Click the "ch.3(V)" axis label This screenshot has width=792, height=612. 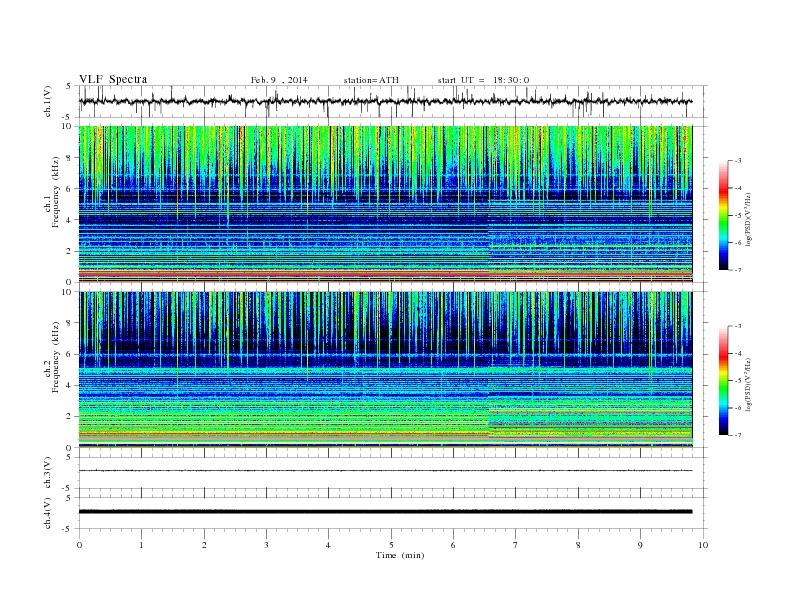coord(48,473)
